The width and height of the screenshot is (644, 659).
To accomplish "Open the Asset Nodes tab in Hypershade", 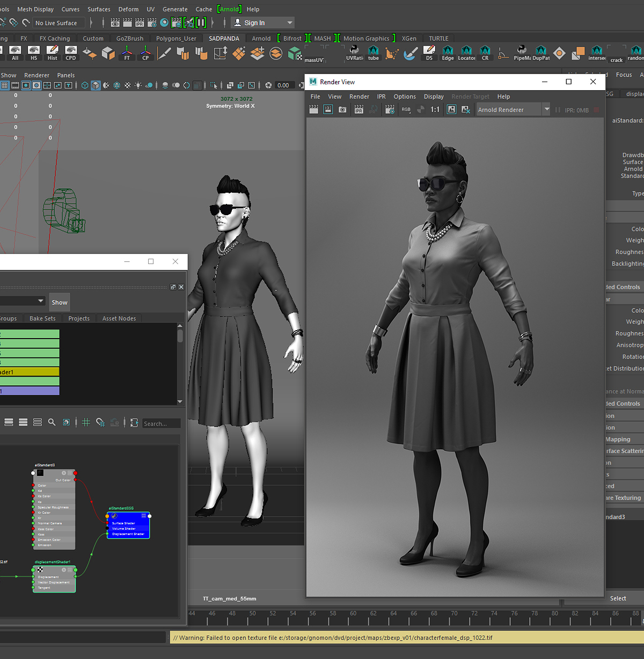I will (119, 318).
